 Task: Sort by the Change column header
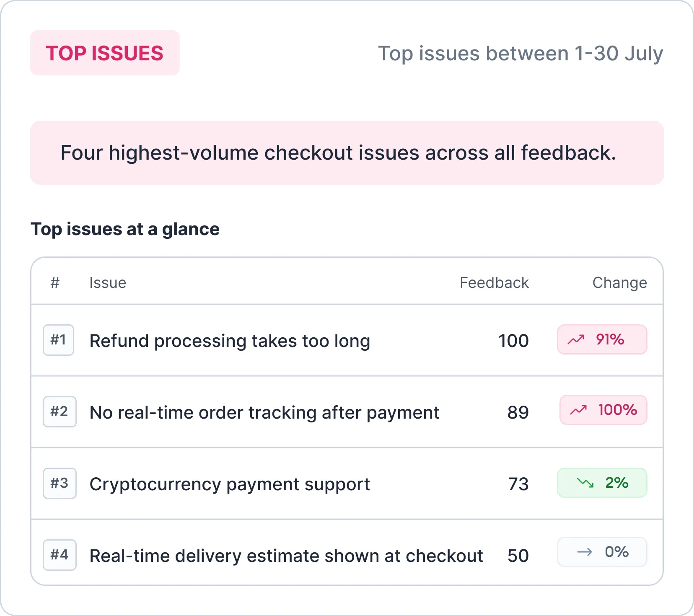coord(619,283)
